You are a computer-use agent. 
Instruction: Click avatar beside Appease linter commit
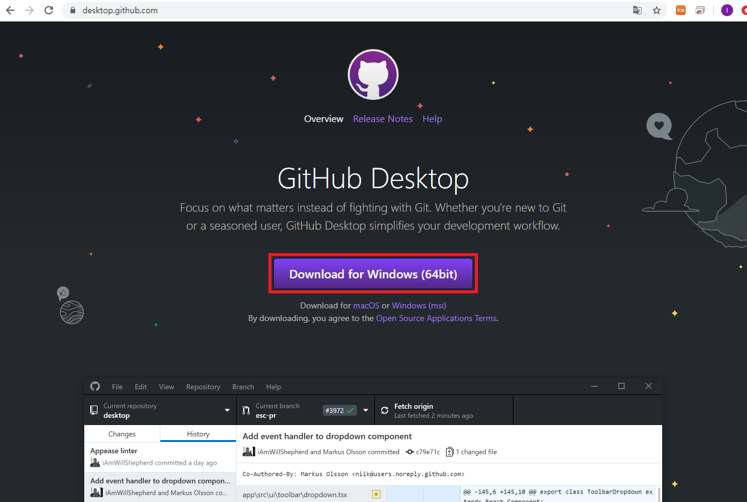point(95,462)
